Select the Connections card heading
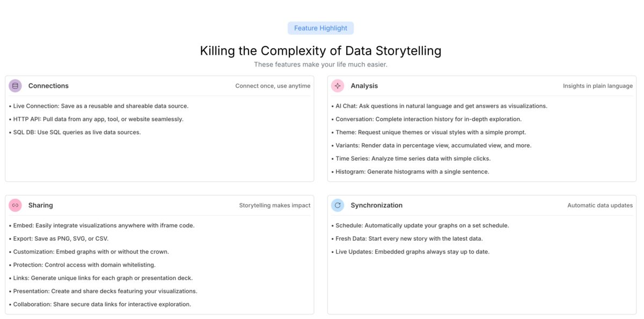 point(48,86)
